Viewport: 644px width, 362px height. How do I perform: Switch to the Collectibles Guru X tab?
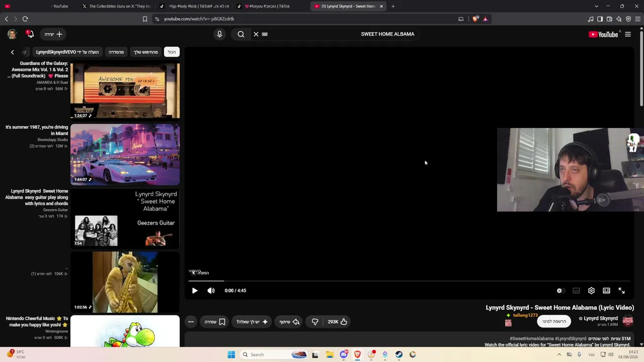116,6
